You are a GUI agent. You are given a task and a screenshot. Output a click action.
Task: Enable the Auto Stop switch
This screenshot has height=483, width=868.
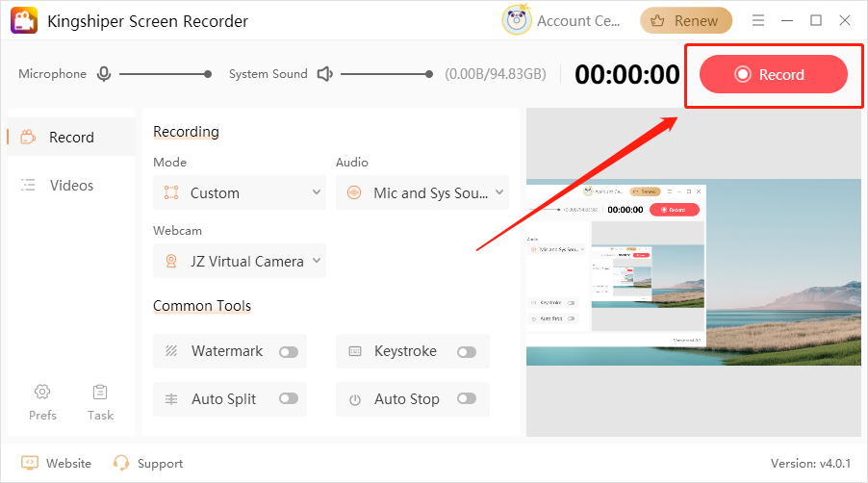(x=467, y=398)
